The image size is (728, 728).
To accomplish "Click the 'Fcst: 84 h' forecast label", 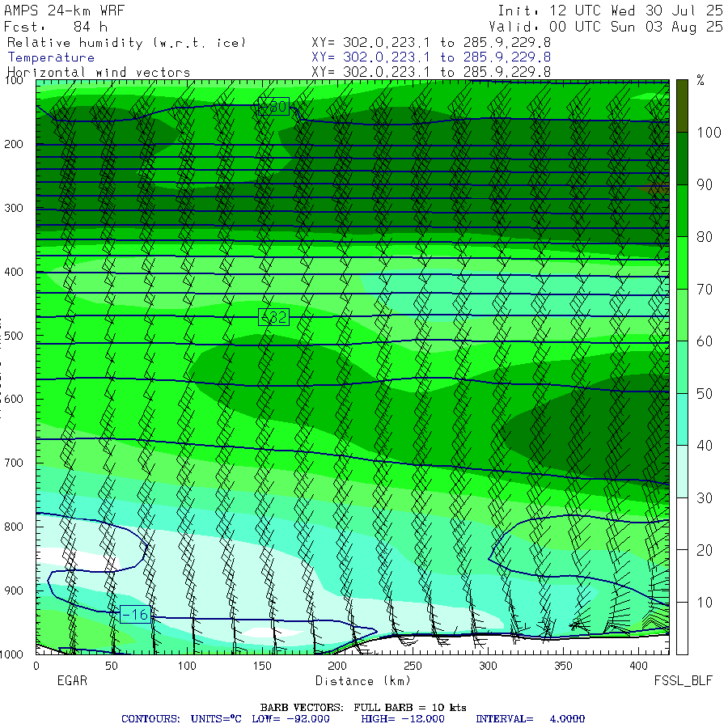I will pos(56,27).
